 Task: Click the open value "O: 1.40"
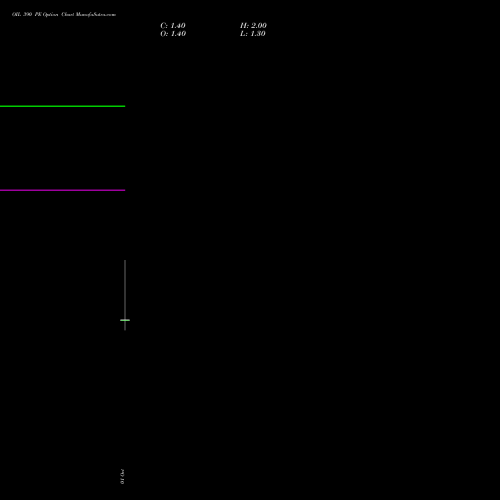point(173,34)
